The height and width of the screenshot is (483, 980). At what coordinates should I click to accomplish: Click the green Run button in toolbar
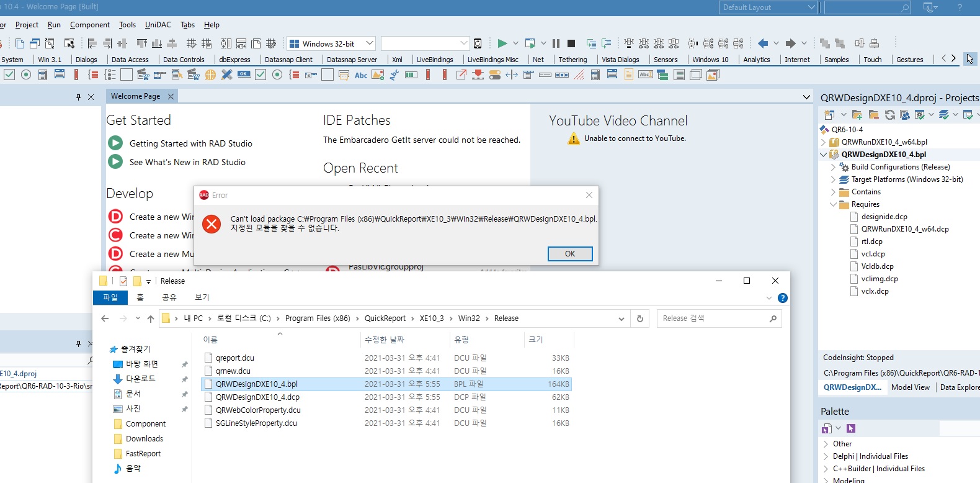502,43
